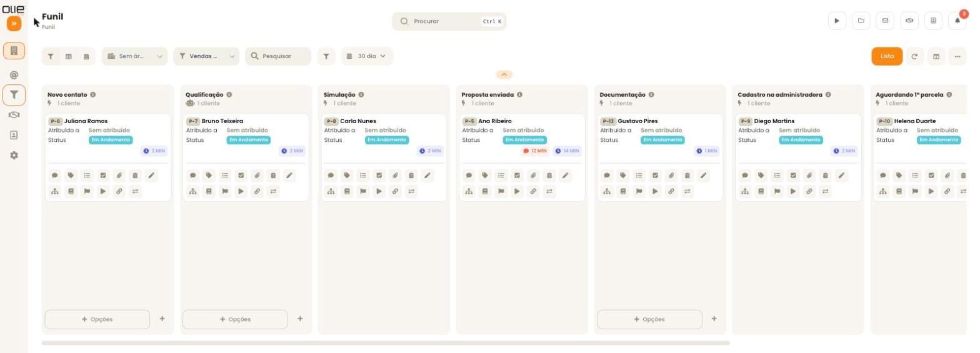
Task: Click pencil edit icon on Ana Ribeiro card
Action: (x=565, y=176)
